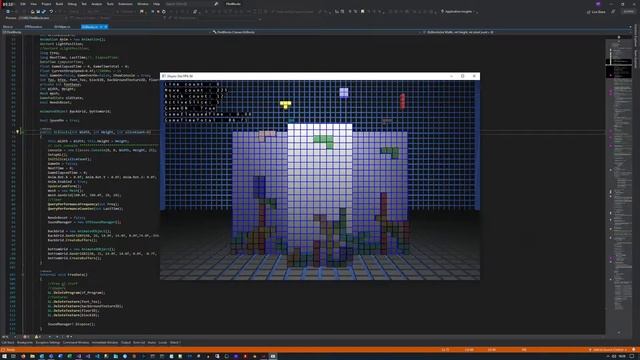Click the Undo toolbar icon

51,11
